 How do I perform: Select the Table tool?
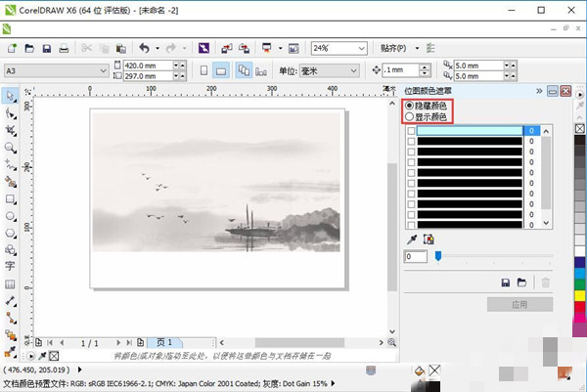click(x=10, y=284)
